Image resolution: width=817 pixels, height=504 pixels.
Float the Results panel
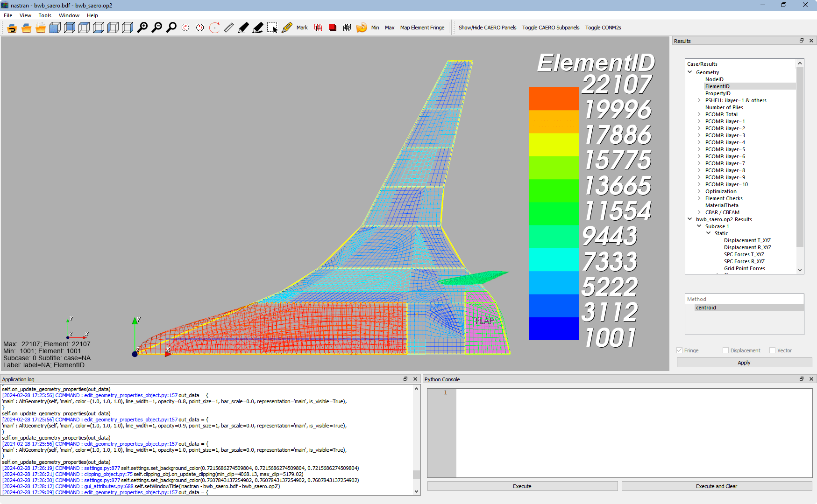(x=802, y=41)
